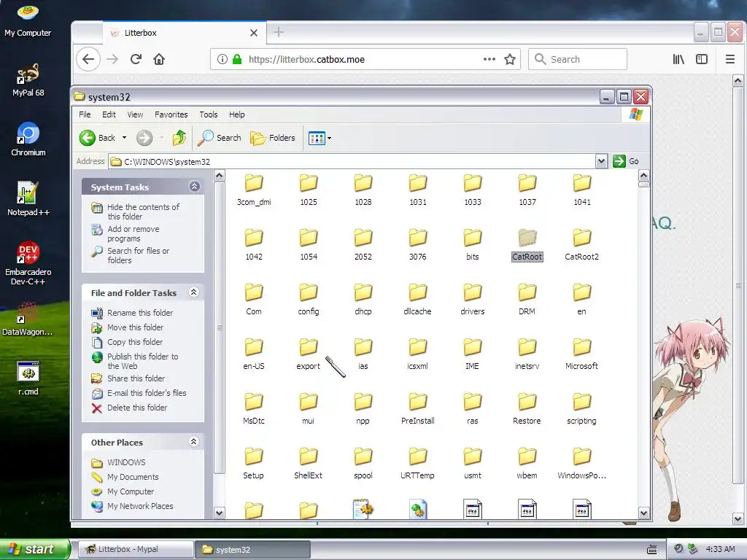Click the site information icon in URL bar
This screenshot has height=560, width=747.
coord(222,59)
